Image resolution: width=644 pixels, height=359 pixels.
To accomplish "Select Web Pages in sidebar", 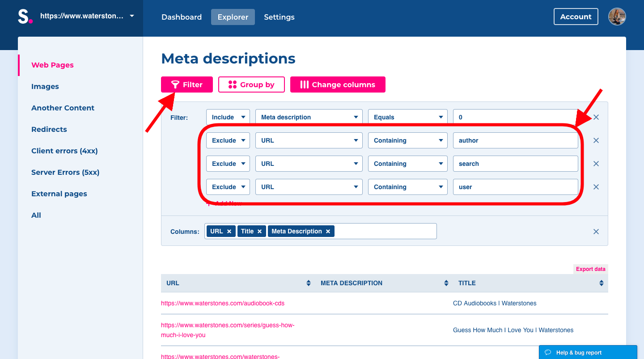I will tap(52, 65).
